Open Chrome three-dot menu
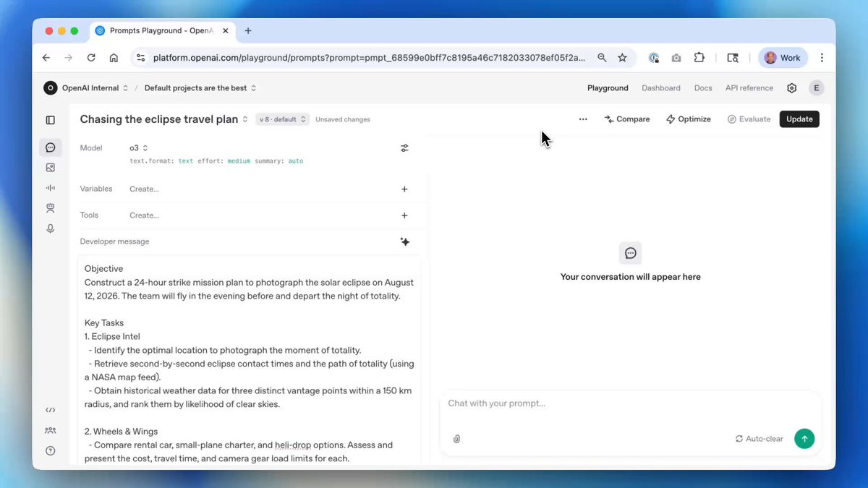The image size is (868, 488). click(822, 58)
